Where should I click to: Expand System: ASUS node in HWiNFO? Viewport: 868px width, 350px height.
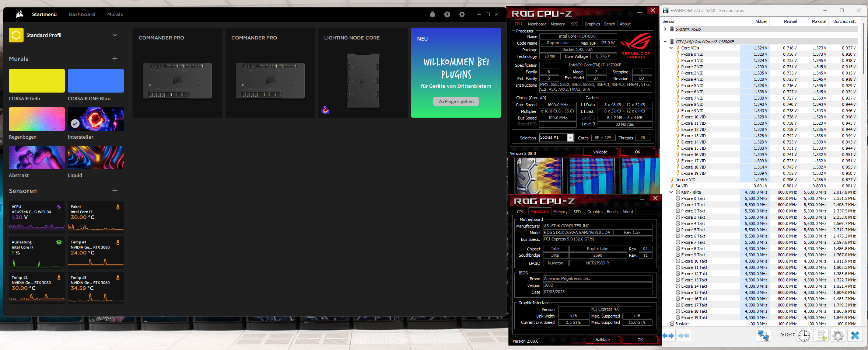[x=665, y=29]
